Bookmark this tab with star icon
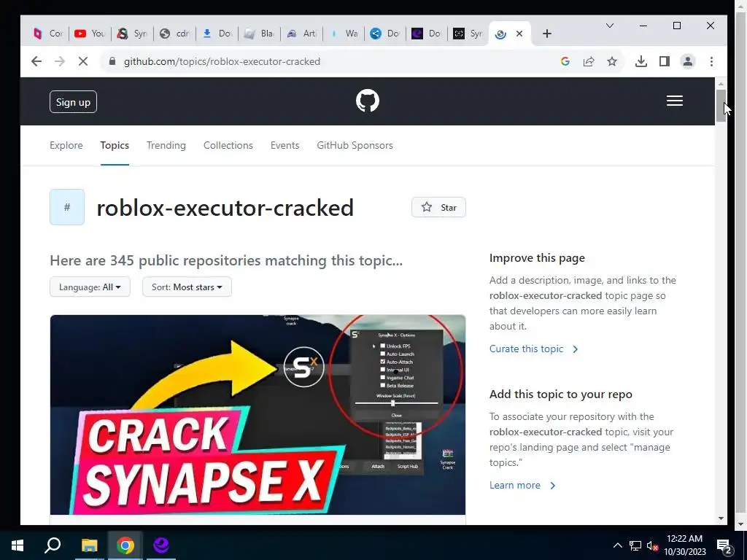747x560 pixels. [612, 61]
